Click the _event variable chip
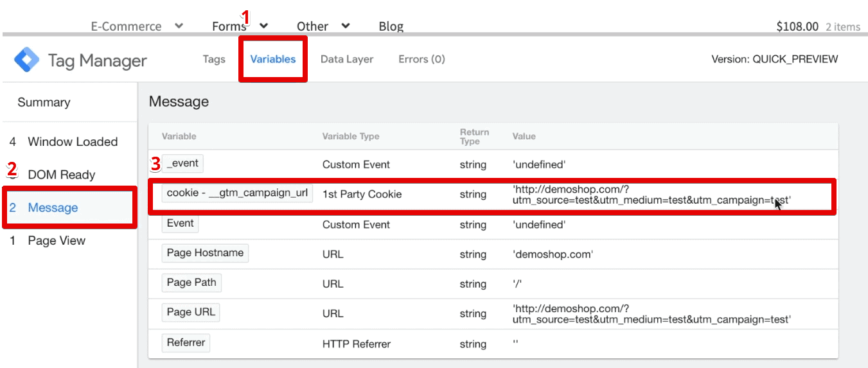The height and width of the screenshot is (368, 868). (182, 164)
